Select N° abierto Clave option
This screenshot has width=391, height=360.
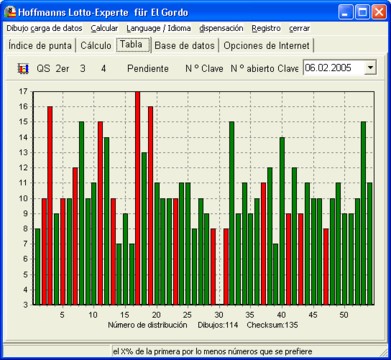[264, 69]
